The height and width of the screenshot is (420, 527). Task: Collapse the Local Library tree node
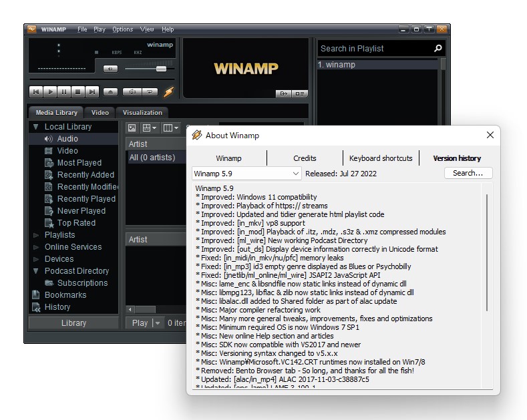[x=35, y=127]
